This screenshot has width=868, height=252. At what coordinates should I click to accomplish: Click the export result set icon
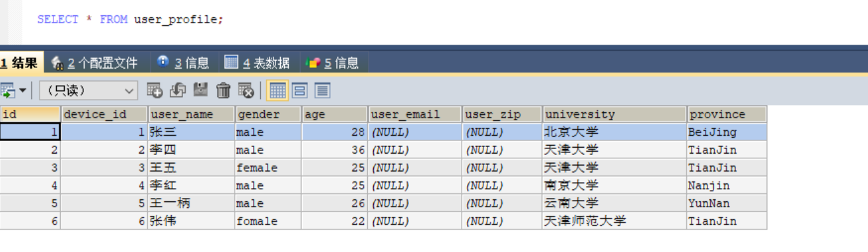pyautogui.click(x=8, y=90)
